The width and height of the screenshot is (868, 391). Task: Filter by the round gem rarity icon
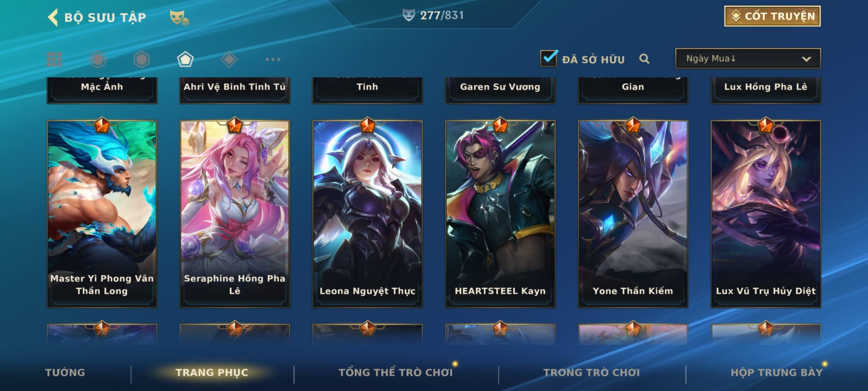click(98, 59)
